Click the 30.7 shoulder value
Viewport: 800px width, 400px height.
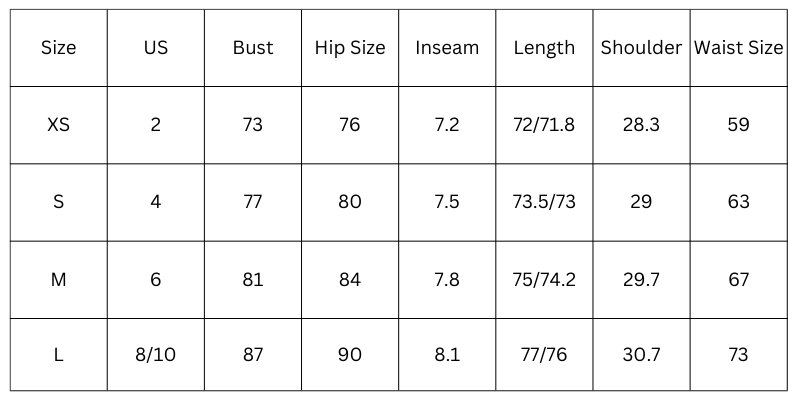point(641,355)
